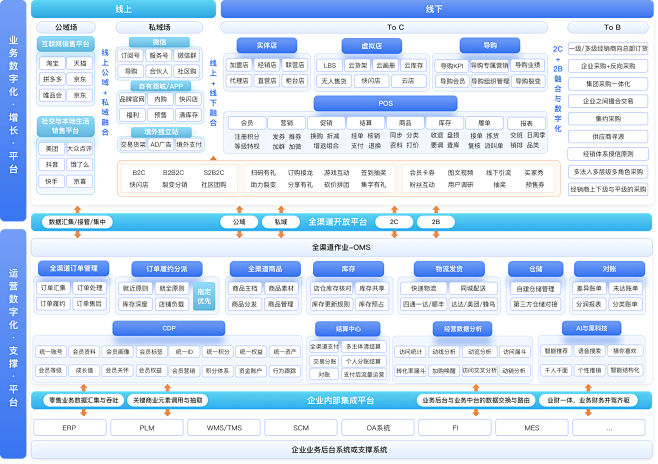The height and width of the screenshot is (464, 658).
Task: Click the 线下 header bar
Action: point(436,9)
